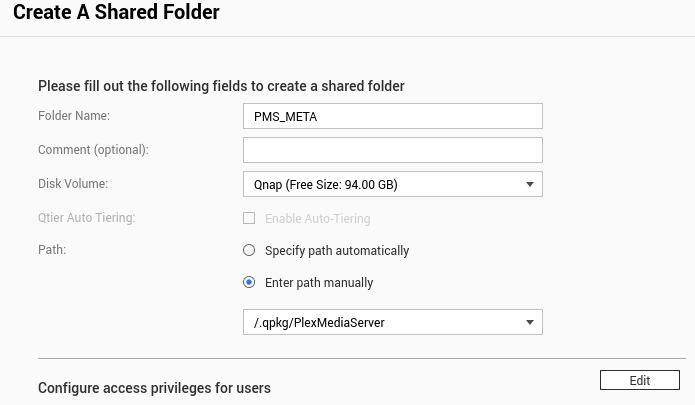Click the 'Qtier Auto Tiering:' label
Image resolution: width=695 pixels, height=405 pixels.
[x=86, y=218]
